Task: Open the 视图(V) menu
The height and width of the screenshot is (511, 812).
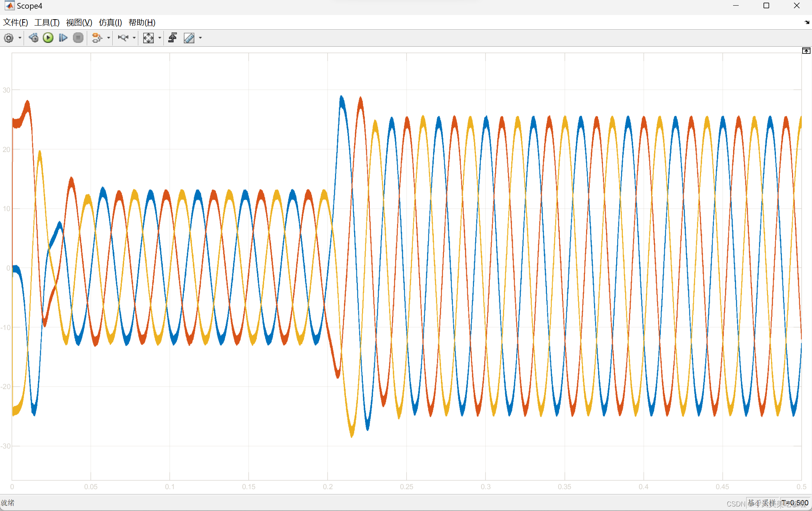Action: [x=79, y=23]
